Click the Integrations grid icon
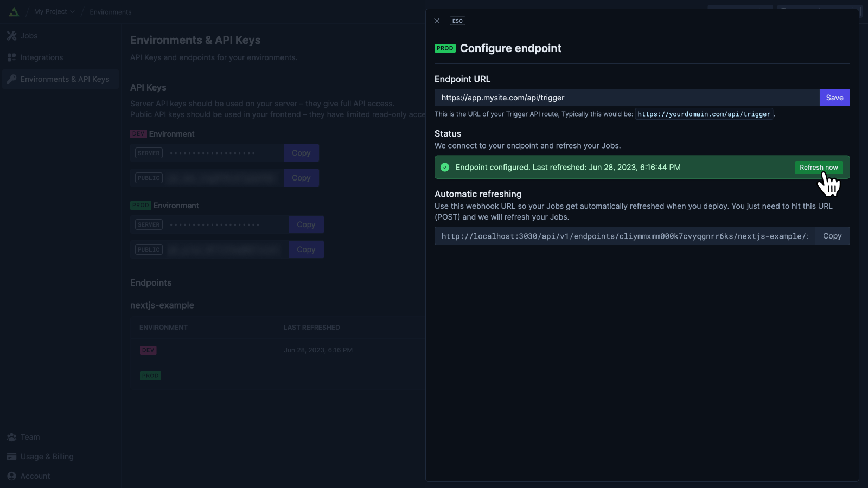868x488 pixels. pyautogui.click(x=11, y=57)
